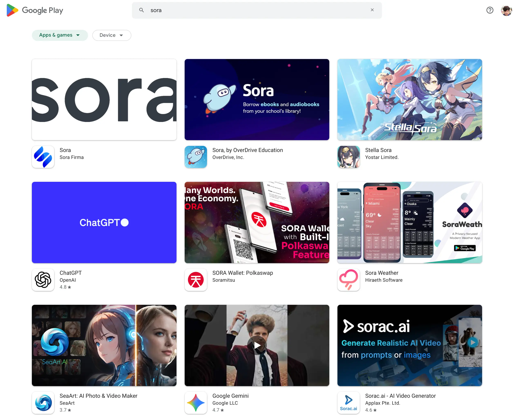Click the Google Gemini star icon

195,402
